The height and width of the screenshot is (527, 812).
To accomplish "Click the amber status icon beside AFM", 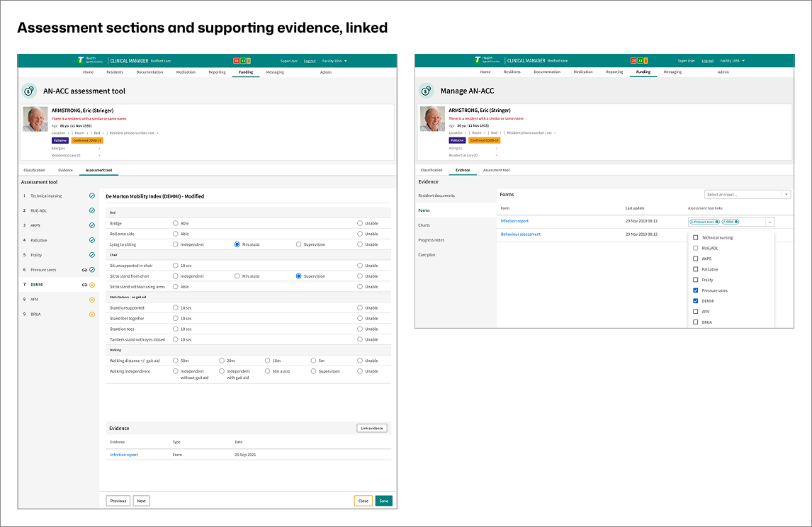I will point(91,299).
